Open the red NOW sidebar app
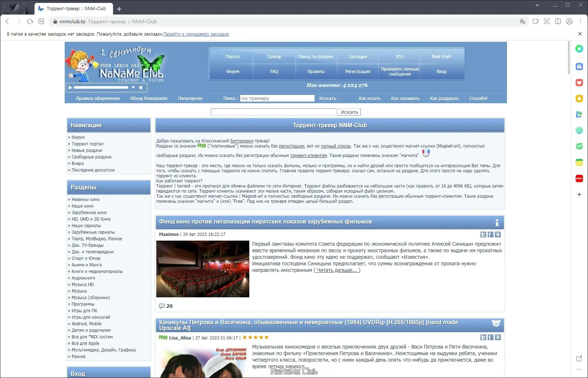Viewport: 588px width, 378px height. (579, 178)
